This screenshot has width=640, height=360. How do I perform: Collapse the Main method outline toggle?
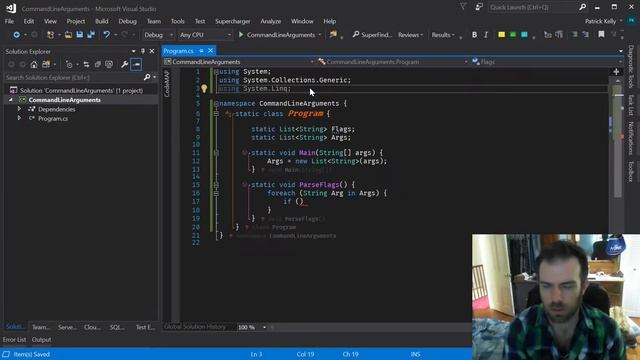point(216,153)
